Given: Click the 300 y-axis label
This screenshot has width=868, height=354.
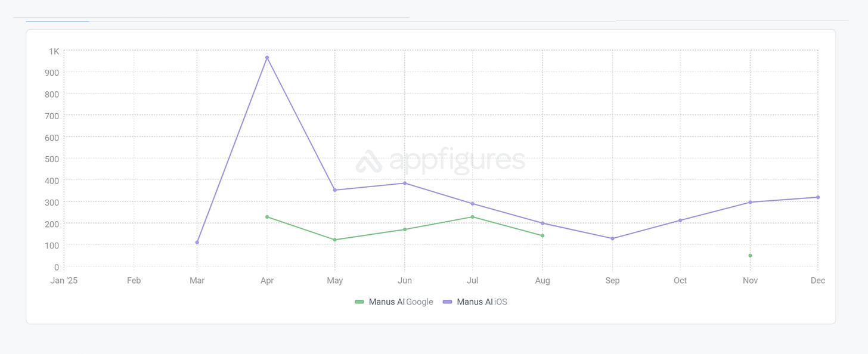Looking at the screenshot, I should (52, 202).
